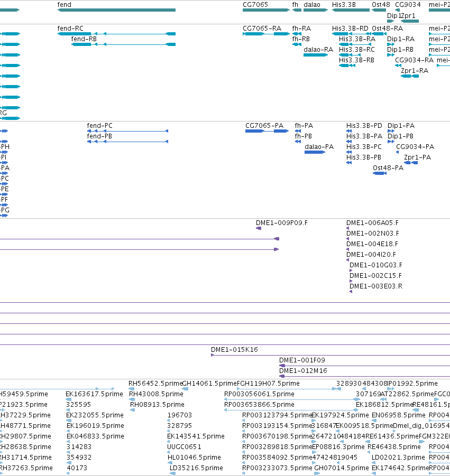
Task: Click the Zpr1-PA protein label
Action: pyautogui.click(x=417, y=157)
